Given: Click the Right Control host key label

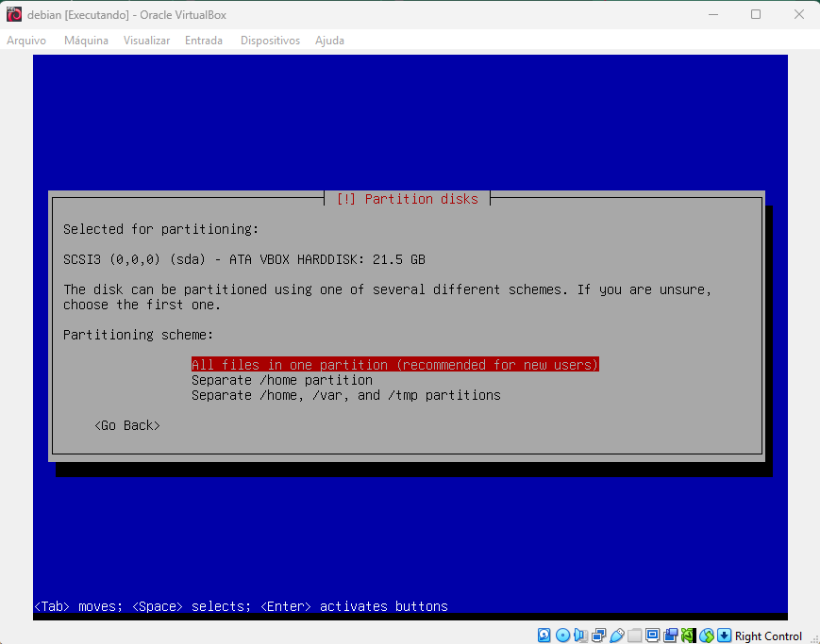Looking at the screenshot, I should click(768, 636).
